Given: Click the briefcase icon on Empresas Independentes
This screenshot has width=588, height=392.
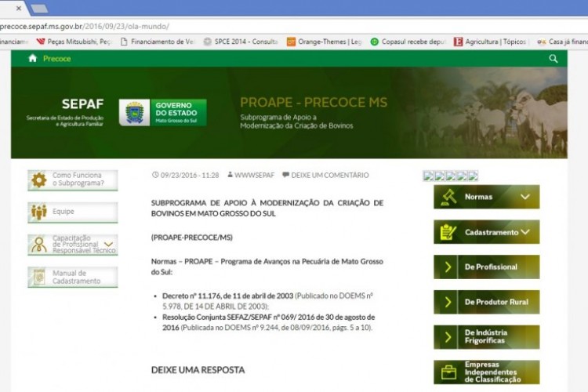Looking at the screenshot, I should [x=448, y=372].
